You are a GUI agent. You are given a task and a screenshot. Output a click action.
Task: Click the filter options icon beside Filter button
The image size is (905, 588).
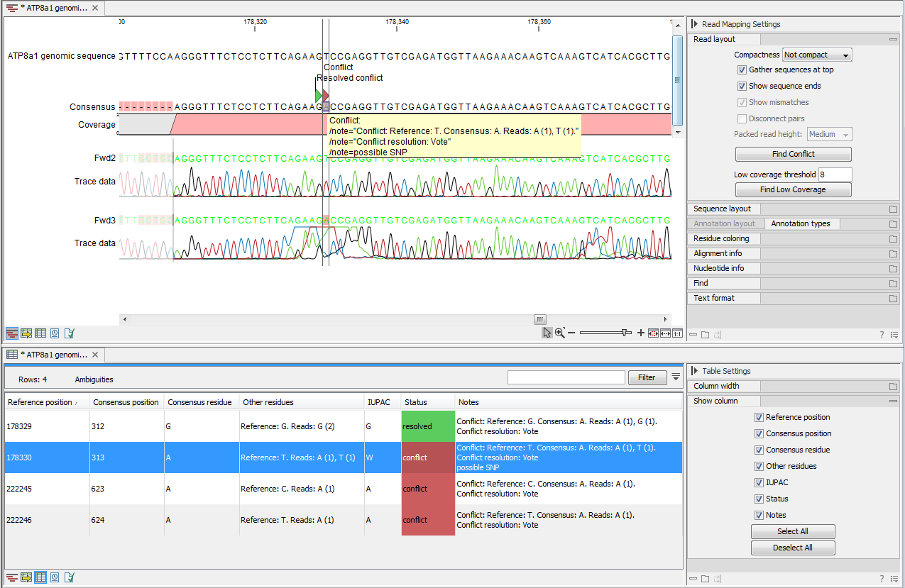(x=676, y=377)
